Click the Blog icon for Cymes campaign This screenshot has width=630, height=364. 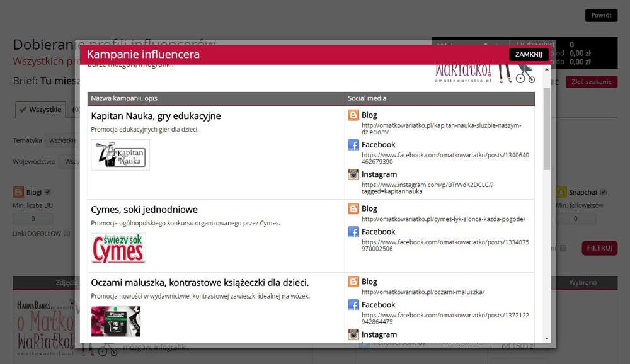click(x=353, y=209)
